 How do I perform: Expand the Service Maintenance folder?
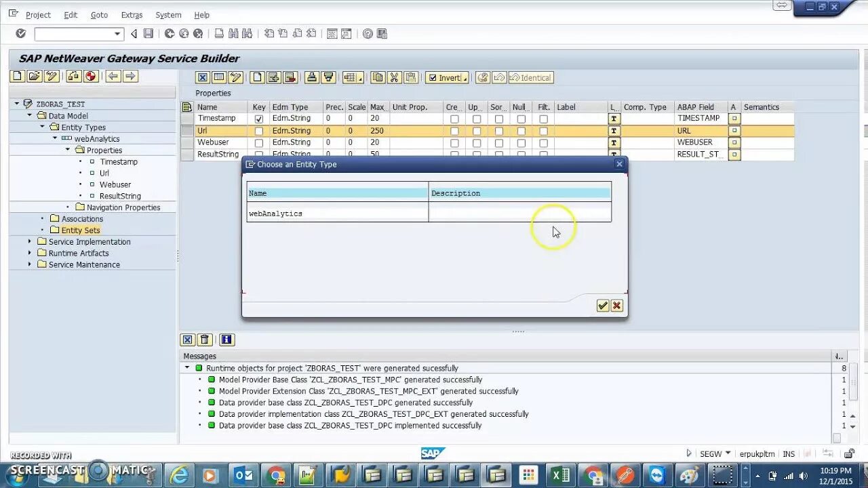(30, 264)
